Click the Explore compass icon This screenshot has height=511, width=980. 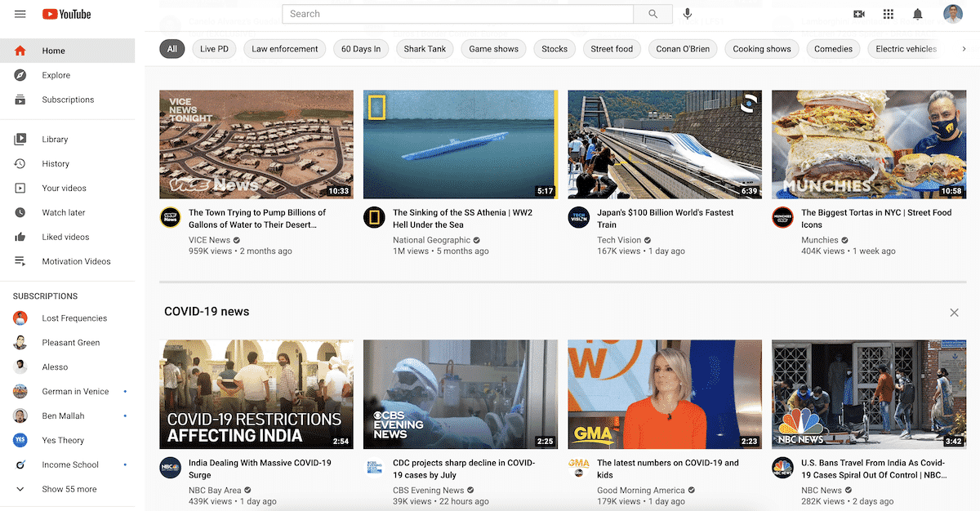(20, 75)
